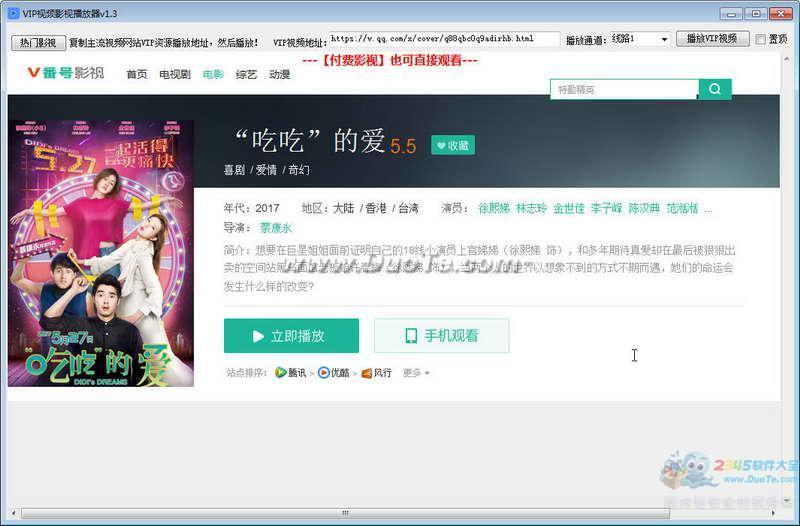The width and height of the screenshot is (800, 526).
Task: Open actor link 范湉湉
Action: coord(682,208)
